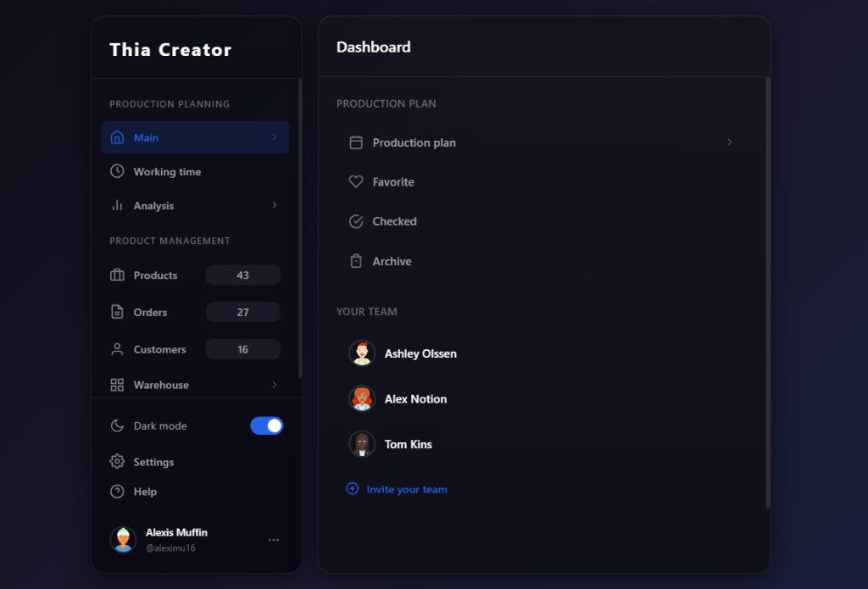Turn off the Dark mode switch
Viewport: 868px width, 589px height.
(x=267, y=425)
